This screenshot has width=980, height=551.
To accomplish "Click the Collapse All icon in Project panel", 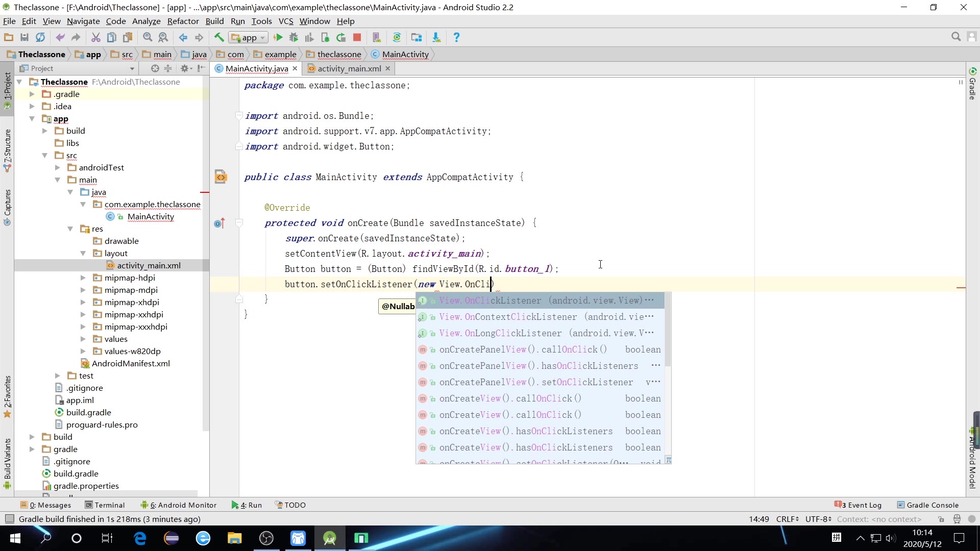I will [x=168, y=68].
